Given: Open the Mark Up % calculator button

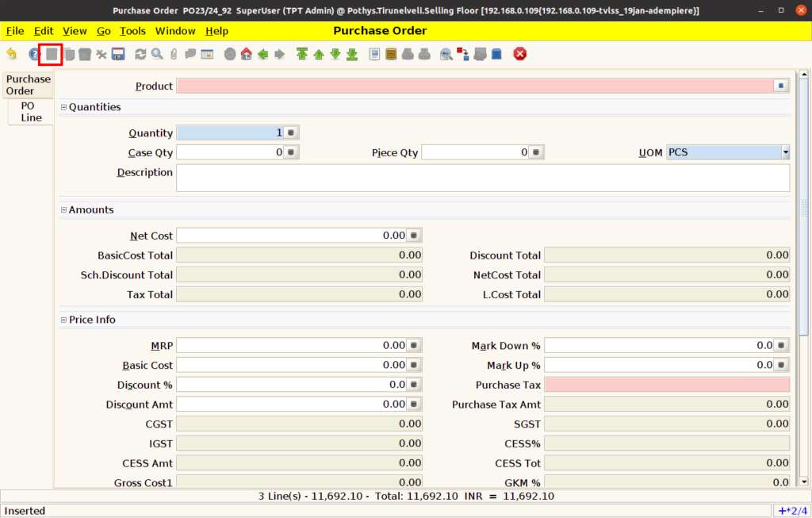Looking at the screenshot, I should (781, 365).
